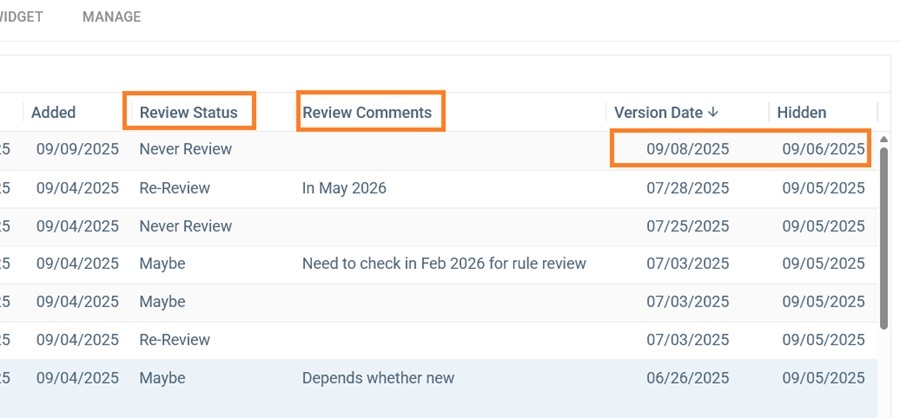Grab the table's vertical scrollbar thumb
The height and width of the screenshot is (418, 900).
pos(883,238)
